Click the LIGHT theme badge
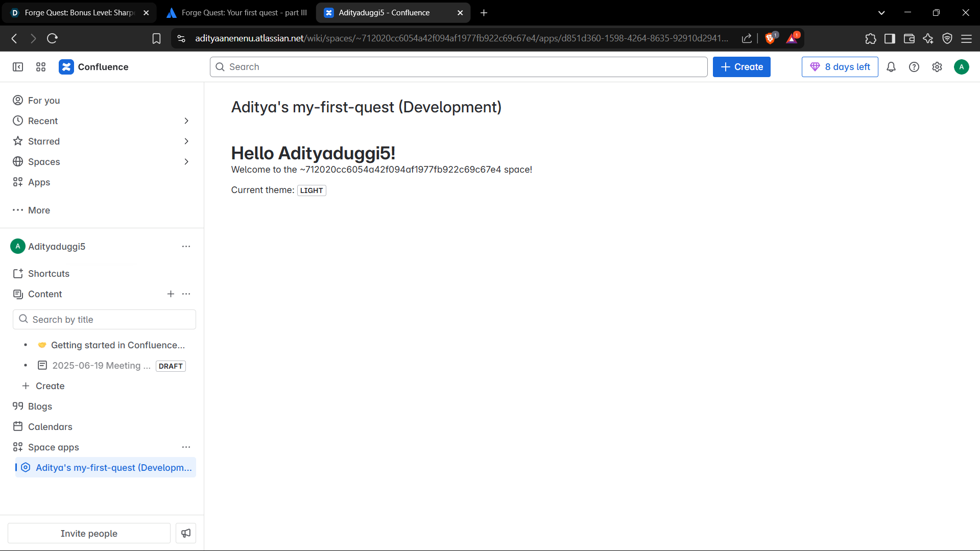Image resolution: width=980 pixels, height=551 pixels. pyautogui.click(x=312, y=190)
